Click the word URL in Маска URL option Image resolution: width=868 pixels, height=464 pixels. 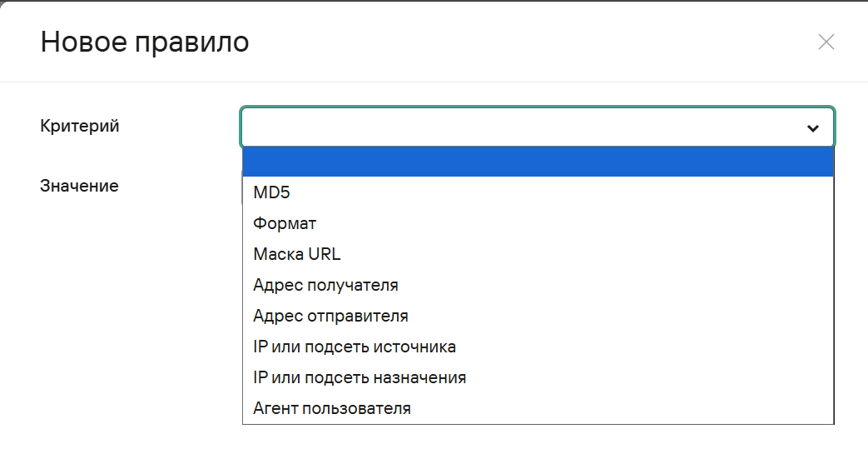pos(324,254)
